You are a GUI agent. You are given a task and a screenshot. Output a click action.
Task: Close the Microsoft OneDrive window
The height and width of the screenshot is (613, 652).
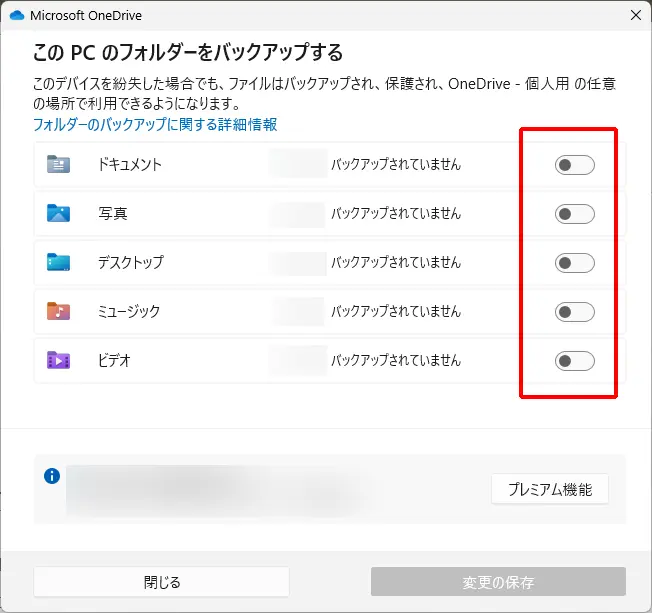636,15
